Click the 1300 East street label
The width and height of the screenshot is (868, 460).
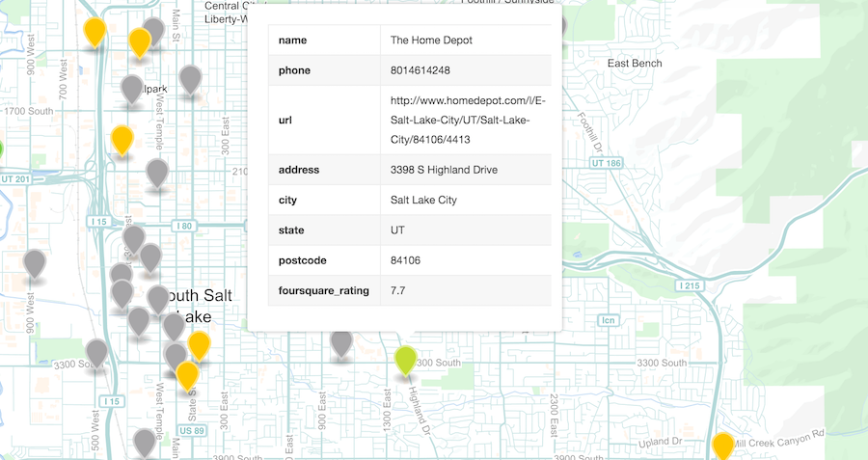pos(387,408)
